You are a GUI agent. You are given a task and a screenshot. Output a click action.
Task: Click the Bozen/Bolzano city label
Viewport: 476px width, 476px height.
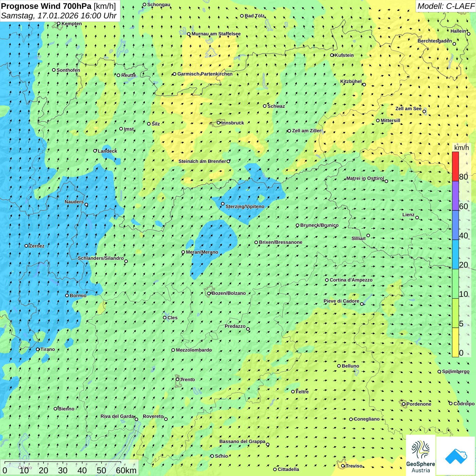[228, 293]
